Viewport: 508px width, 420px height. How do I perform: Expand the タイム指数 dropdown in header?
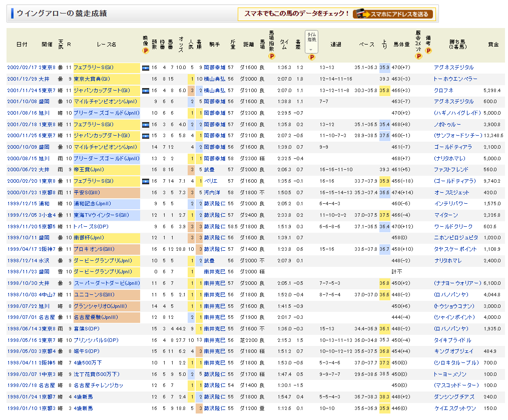311,50
